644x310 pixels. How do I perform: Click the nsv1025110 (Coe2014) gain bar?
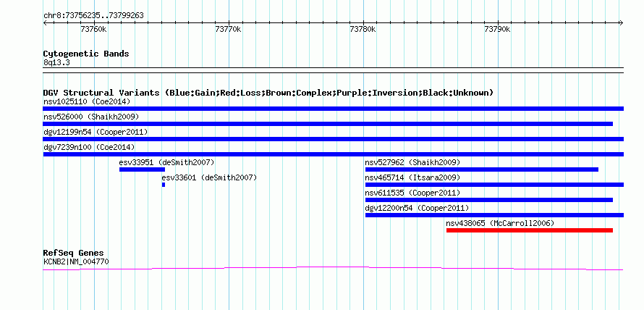[x=333, y=109]
